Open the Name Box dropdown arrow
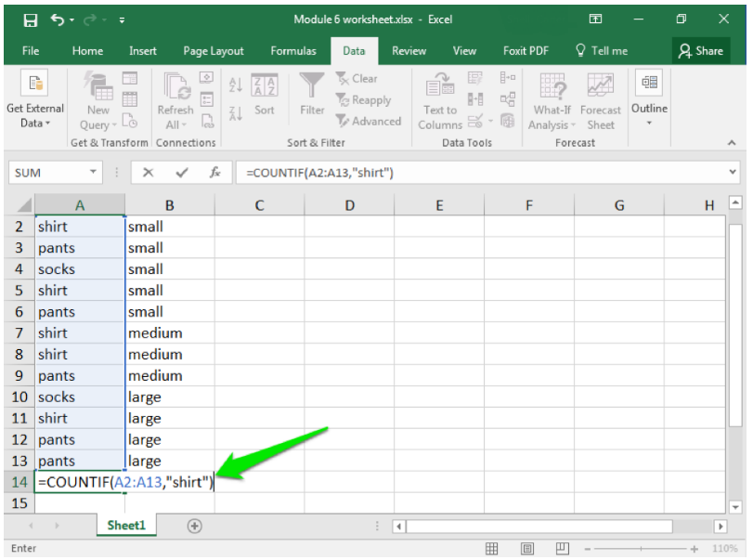 pos(94,173)
